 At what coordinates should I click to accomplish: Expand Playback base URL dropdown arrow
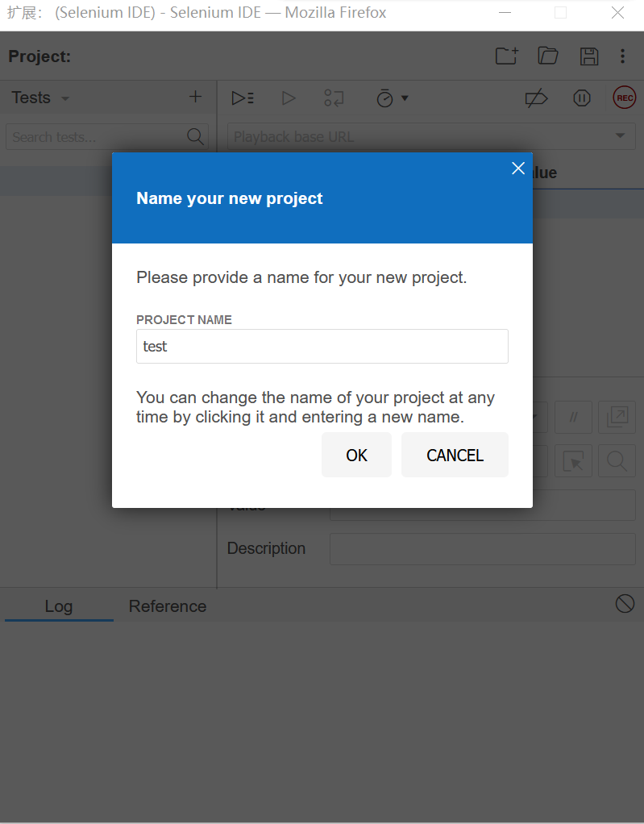click(x=621, y=135)
